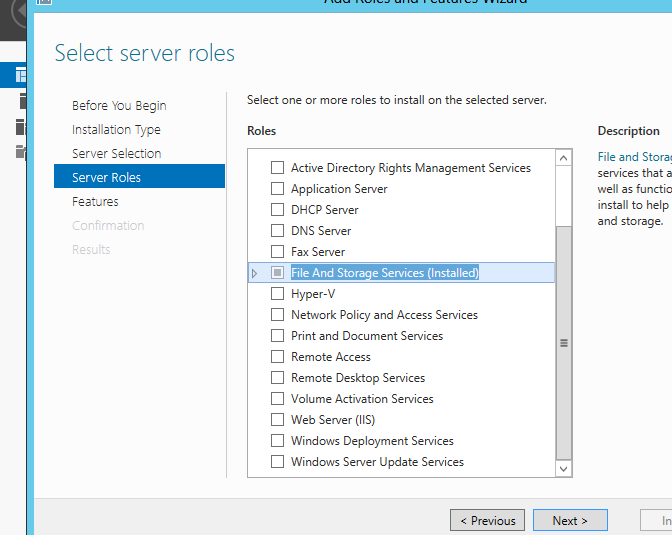Toggle File And Storage Services checkbox
This screenshot has width=672, height=535.
277,273
